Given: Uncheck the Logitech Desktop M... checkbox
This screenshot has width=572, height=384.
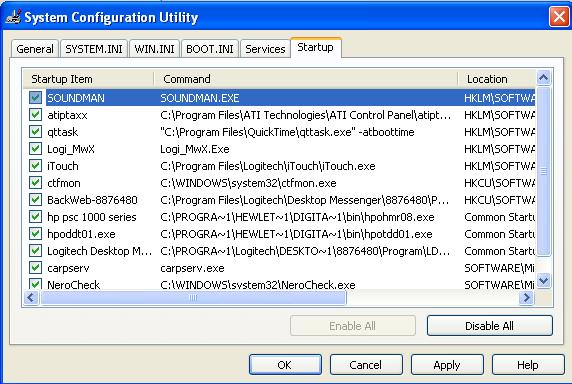Looking at the screenshot, I should click(x=35, y=251).
